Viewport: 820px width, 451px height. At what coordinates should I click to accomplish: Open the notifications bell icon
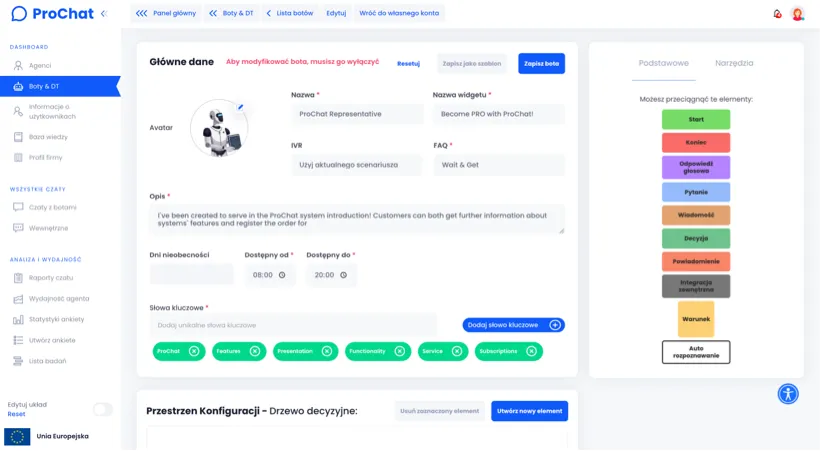point(777,14)
